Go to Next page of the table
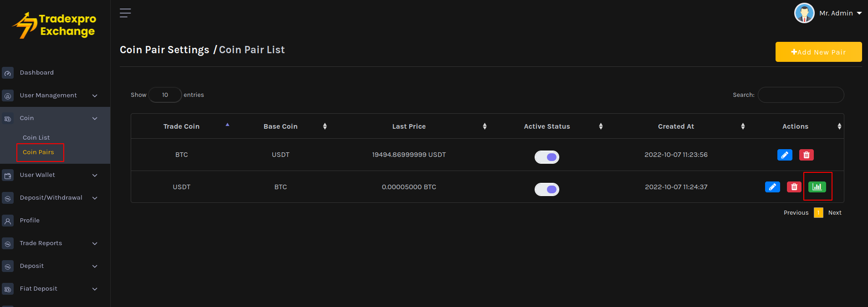Screen dimensions: 868x307 [834, 213]
